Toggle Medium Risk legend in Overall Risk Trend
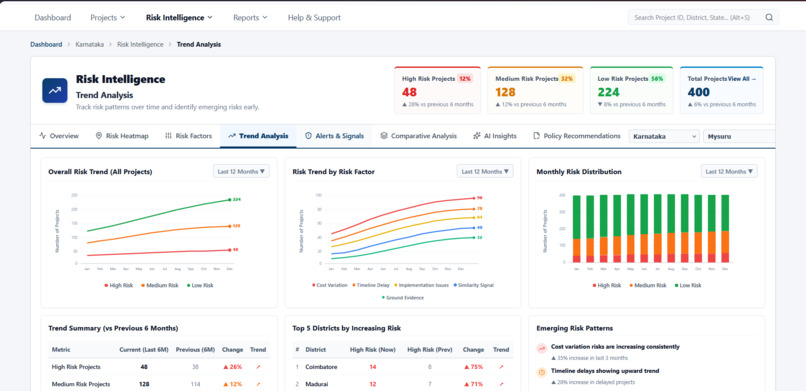 [160, 285]
